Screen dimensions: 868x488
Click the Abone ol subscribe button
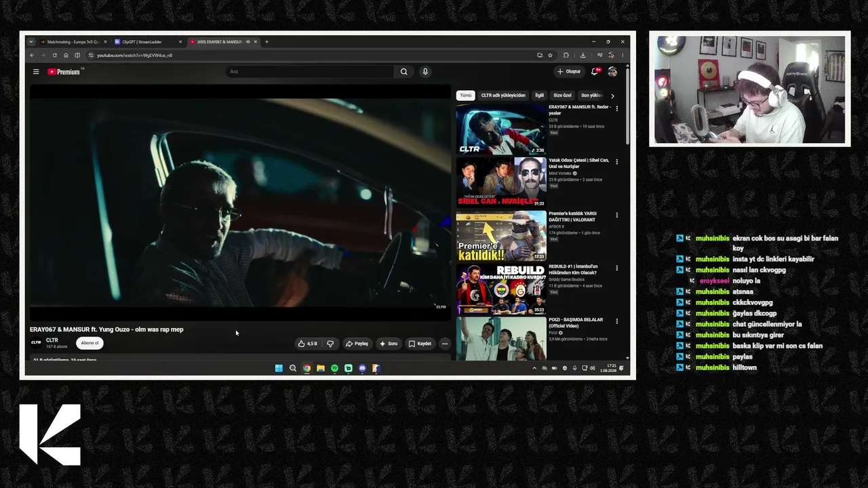tap(90, 343)
